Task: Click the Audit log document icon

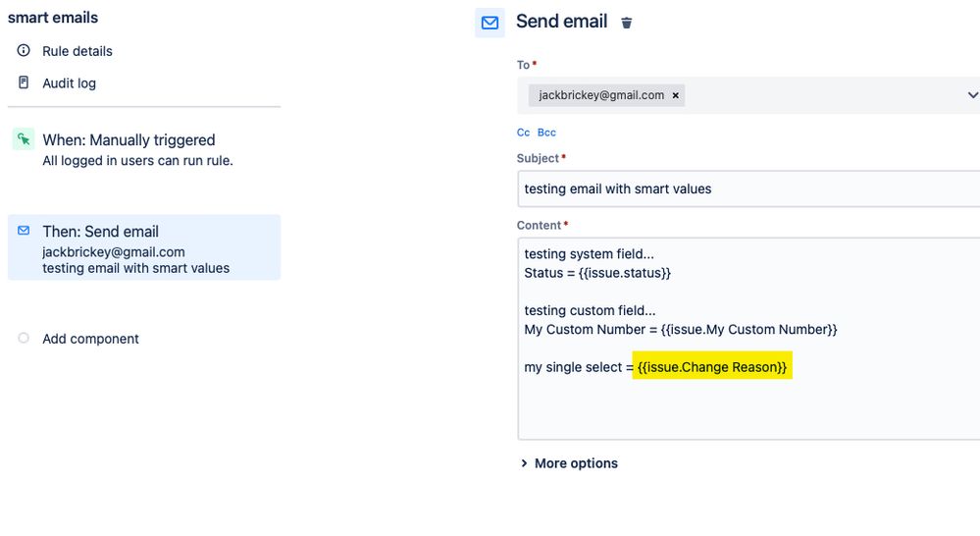Action: pyautogui.click(x=24, y=82)
